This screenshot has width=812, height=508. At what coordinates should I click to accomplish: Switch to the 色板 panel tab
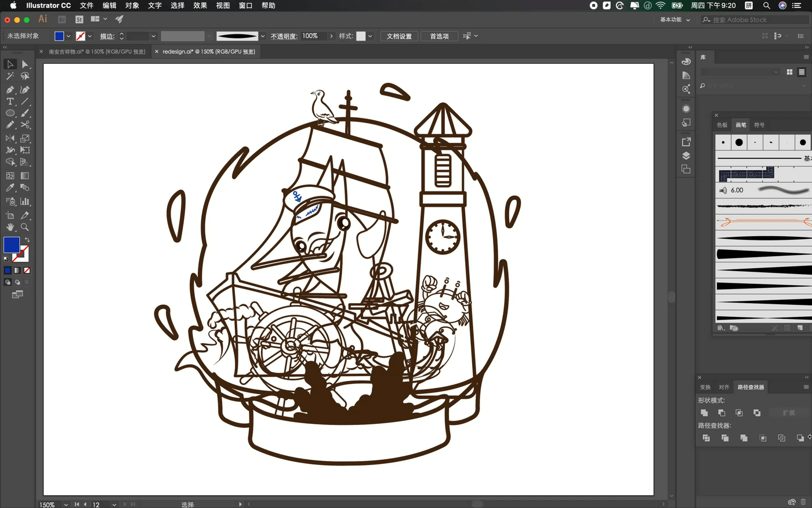point(722,124)
